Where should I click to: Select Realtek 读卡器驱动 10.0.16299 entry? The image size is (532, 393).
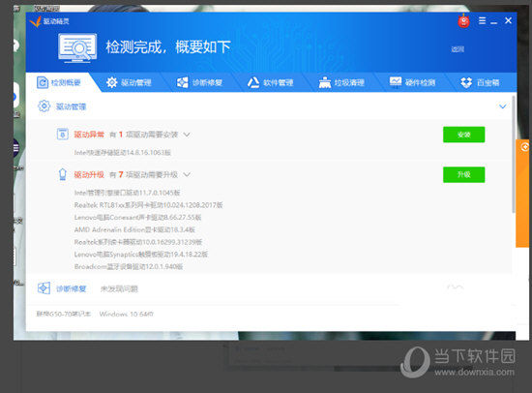138,242
